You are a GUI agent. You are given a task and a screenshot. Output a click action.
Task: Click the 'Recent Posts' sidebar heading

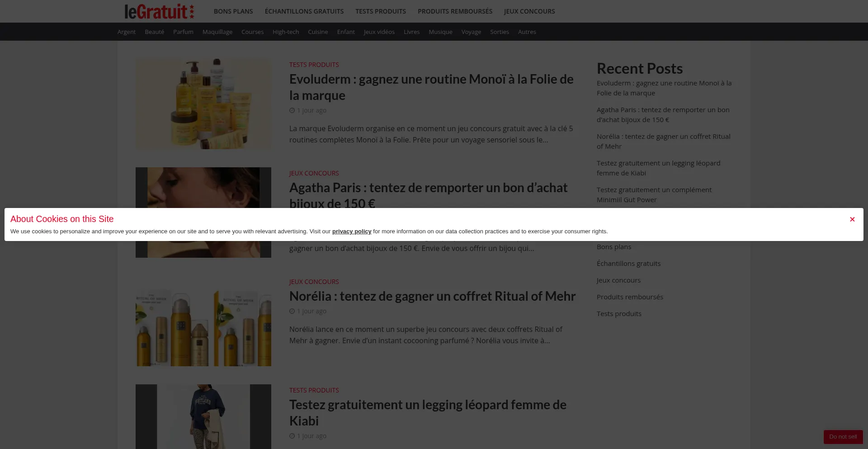[640, 68]
